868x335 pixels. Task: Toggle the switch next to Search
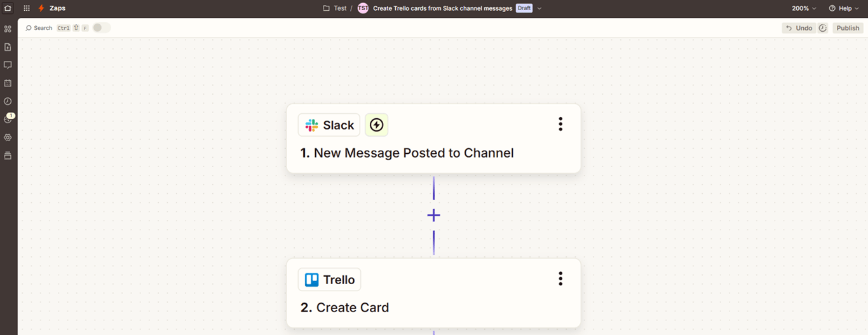(101, 28)
